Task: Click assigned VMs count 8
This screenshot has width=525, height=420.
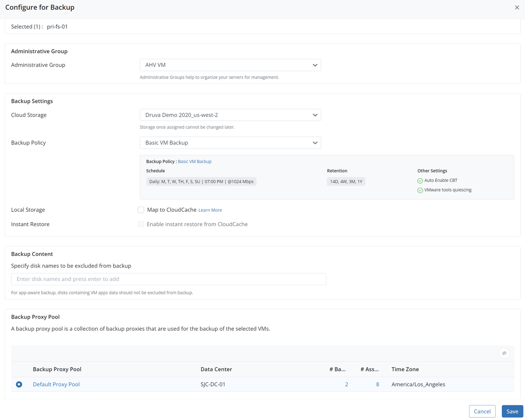Action: pos(377,385)
